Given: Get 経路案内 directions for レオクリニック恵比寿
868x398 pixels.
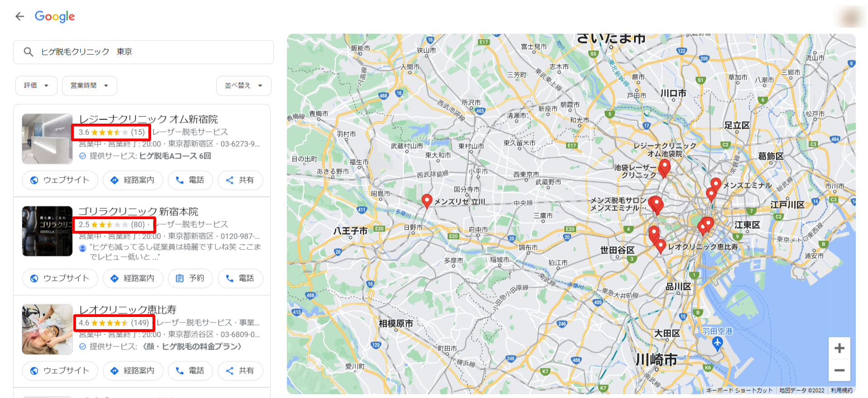Looking at the screenshot, I should pyautogui.click(x=133, y=371).
